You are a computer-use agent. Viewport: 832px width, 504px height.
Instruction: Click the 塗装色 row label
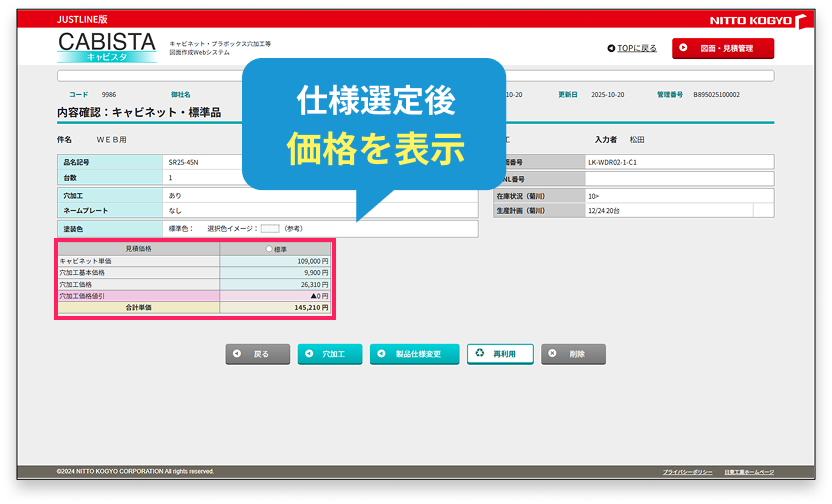(73, 229)
